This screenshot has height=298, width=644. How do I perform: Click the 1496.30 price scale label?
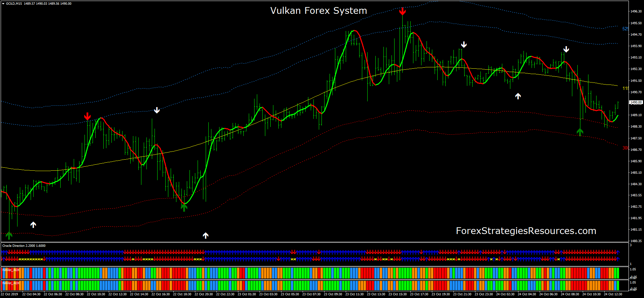(636, 11)
